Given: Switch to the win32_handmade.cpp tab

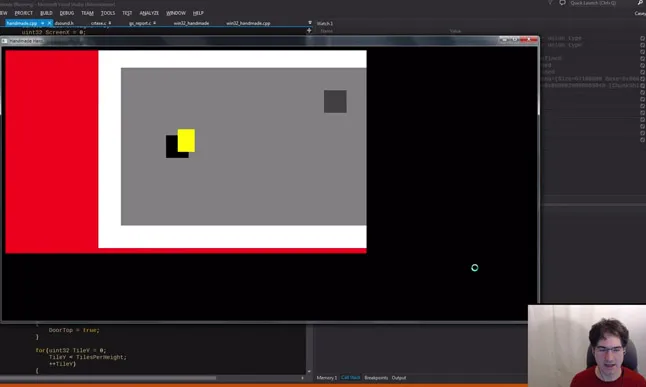Looking at the screenshot, I should pyautogui.click(x=248, y=23).
